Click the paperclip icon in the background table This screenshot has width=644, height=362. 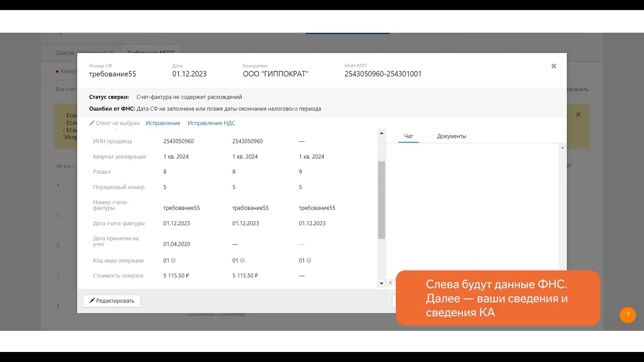pyautogui.click(x=570, y=165)
